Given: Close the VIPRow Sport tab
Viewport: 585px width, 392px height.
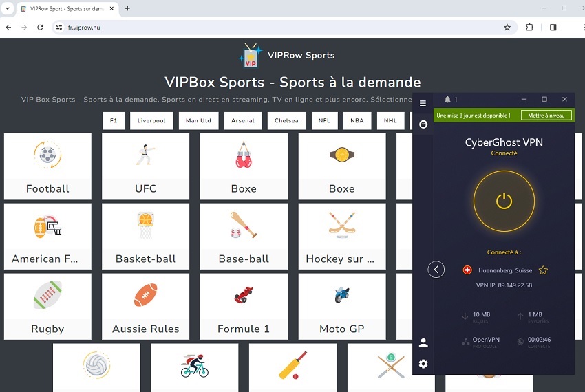Looking at the screenshot, I should [x=111, y=8].
